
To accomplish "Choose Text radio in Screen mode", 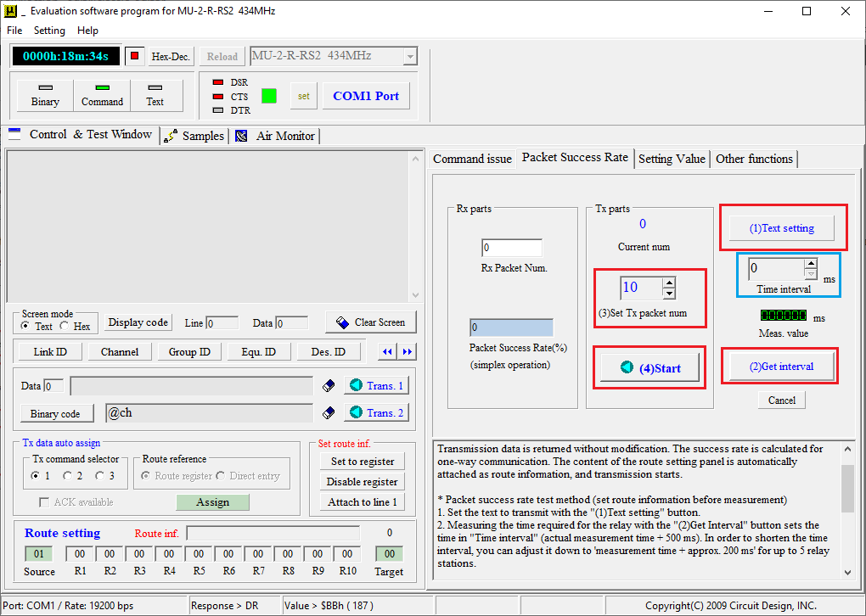I will point(25,326).
